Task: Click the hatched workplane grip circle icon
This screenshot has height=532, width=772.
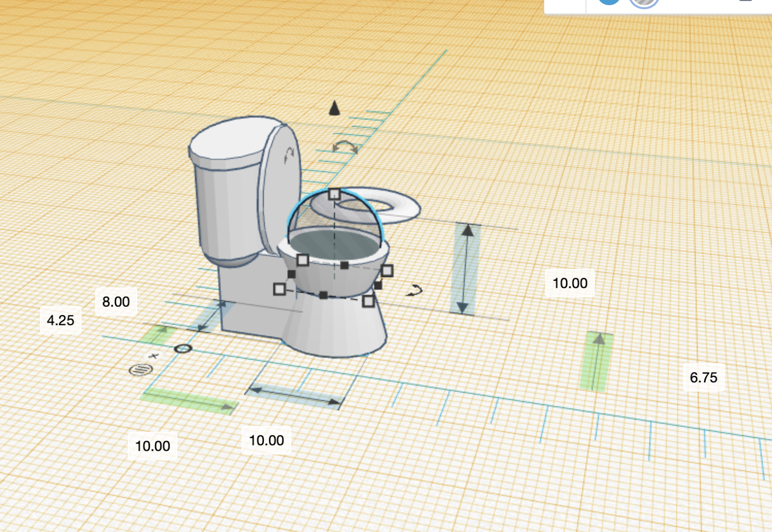Action: 140,370
